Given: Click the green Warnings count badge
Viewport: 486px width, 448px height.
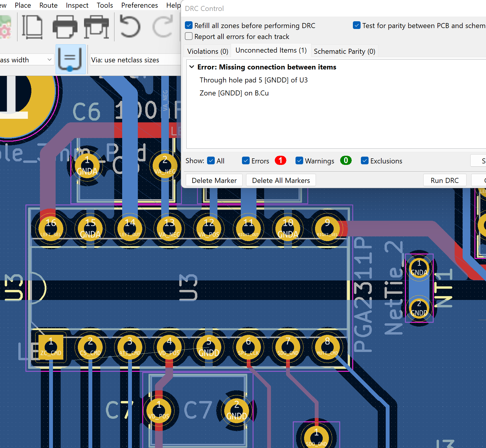Looking at the screenshot, I should [346, 160].
